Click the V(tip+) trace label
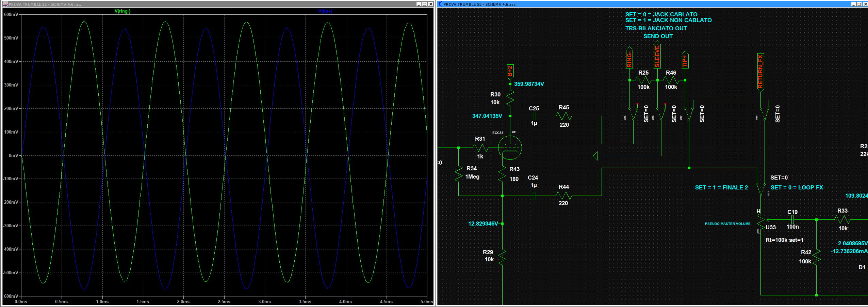 pos(325,11)
